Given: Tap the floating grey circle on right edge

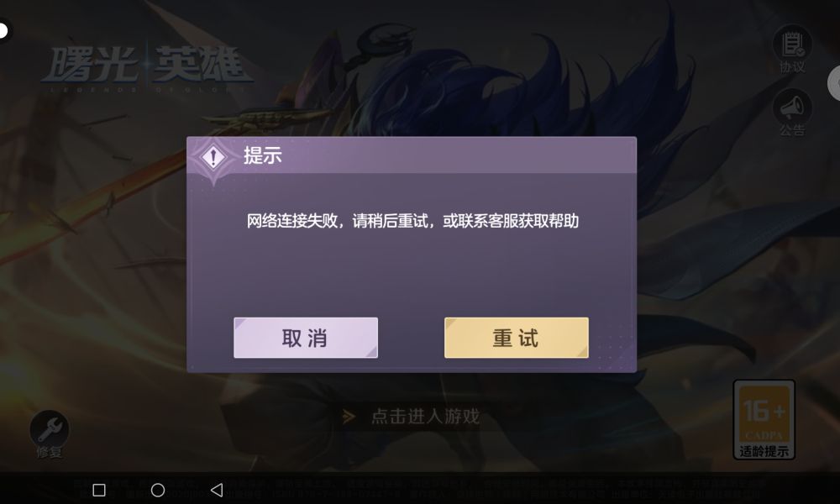Looking at the screenshot, I should pyautogui.click(x=834, y=83).
